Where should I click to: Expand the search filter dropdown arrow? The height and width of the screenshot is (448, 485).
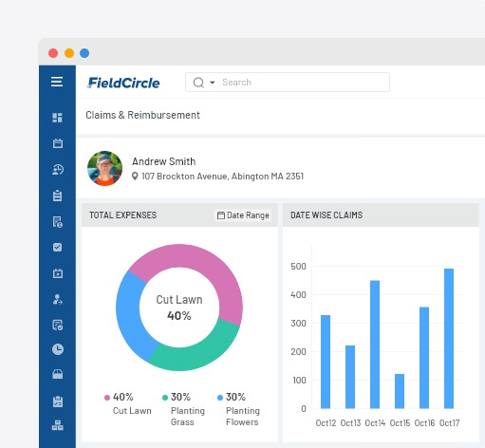point(213,83)
